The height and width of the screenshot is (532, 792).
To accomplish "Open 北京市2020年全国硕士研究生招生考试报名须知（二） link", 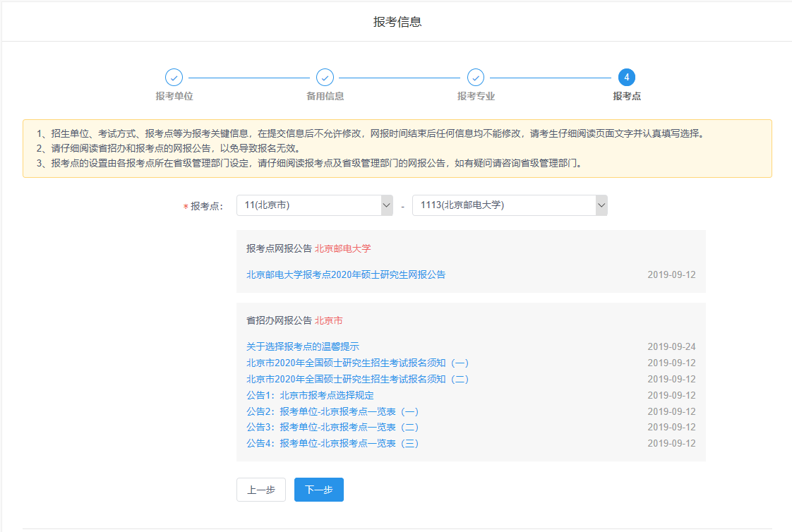I will tap(357, 379).
